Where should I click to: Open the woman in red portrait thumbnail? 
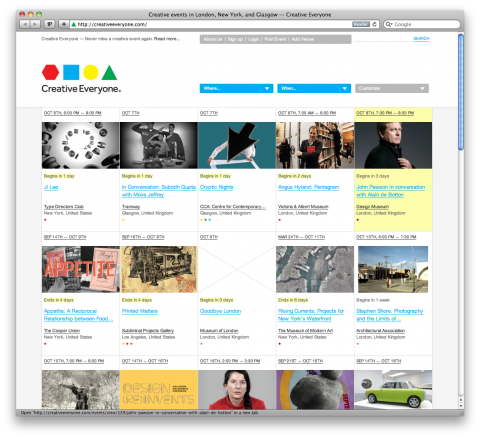tap(237, 390)
